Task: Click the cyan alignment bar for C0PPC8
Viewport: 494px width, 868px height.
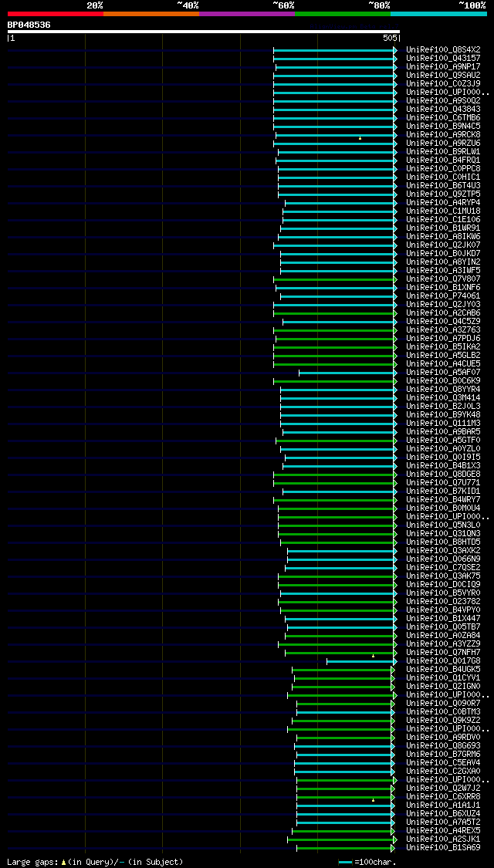Action: point(338,169)
